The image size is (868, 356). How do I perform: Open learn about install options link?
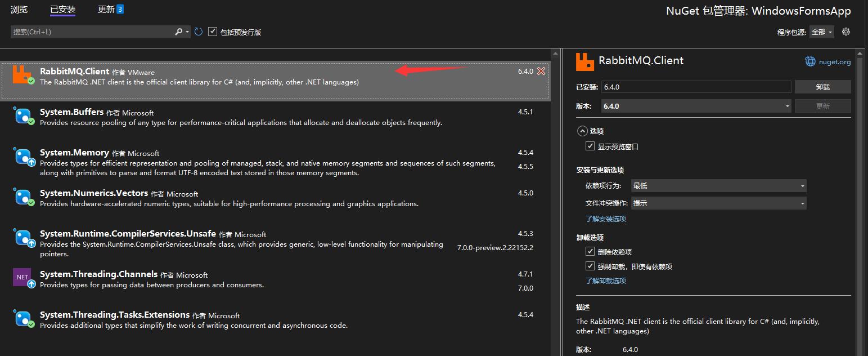[606, 219]
